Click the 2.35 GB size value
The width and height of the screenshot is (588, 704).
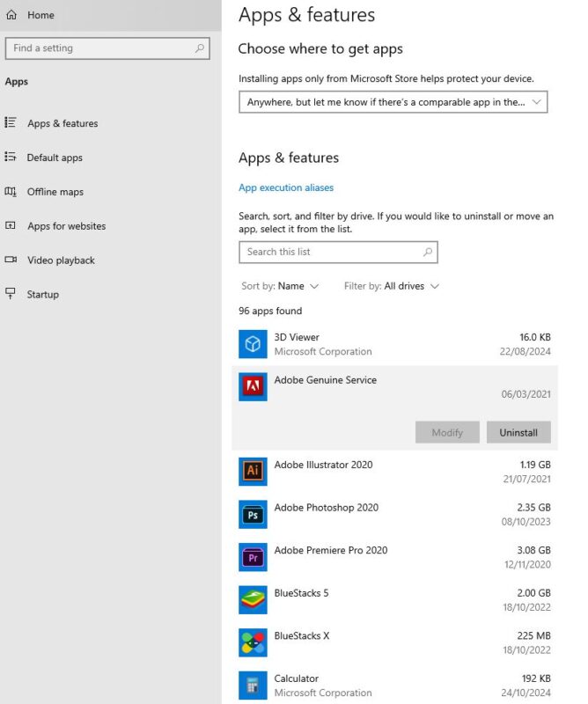[x=533, y=508]
